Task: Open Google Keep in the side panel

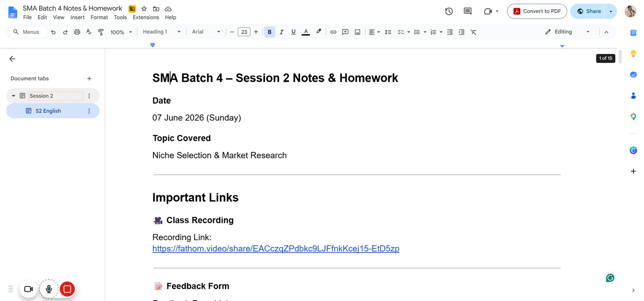Action: click(633, 54)
